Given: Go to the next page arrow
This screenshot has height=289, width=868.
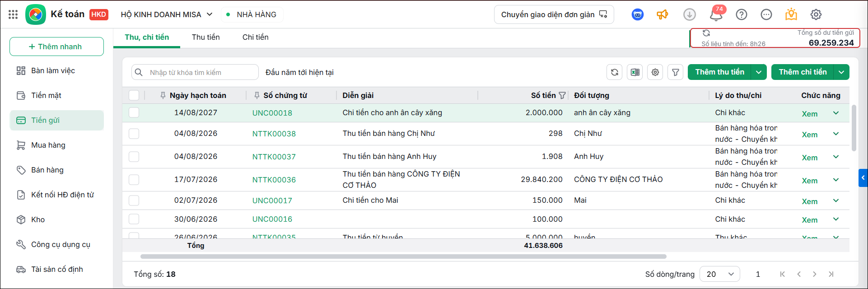Looking at the screenshot, I should [x=815, y=274].
